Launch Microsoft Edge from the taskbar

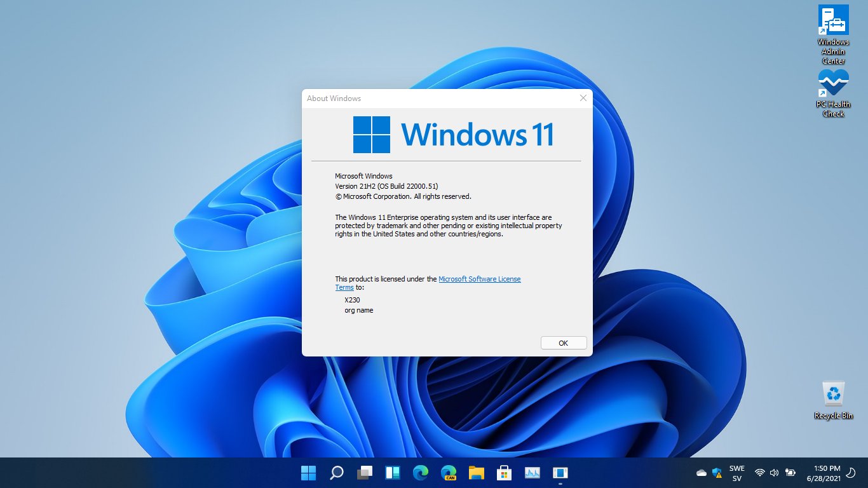coord(421,473)
